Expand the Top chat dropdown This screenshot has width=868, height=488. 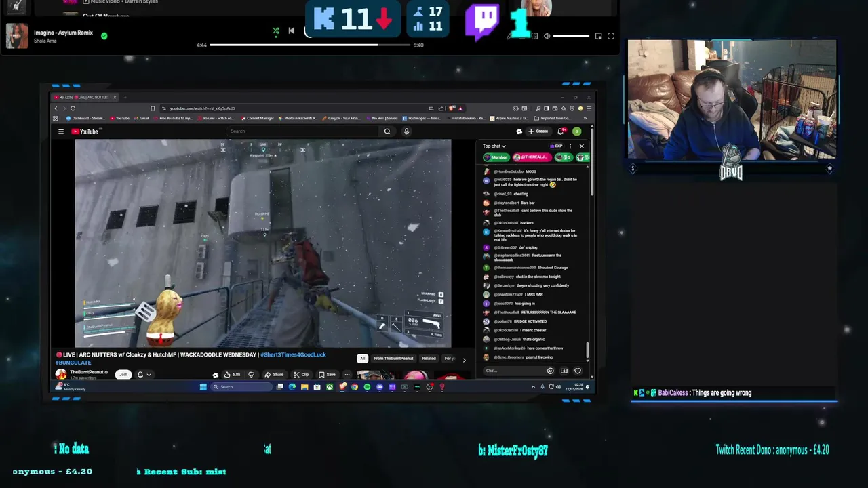(x=494, y=146)
